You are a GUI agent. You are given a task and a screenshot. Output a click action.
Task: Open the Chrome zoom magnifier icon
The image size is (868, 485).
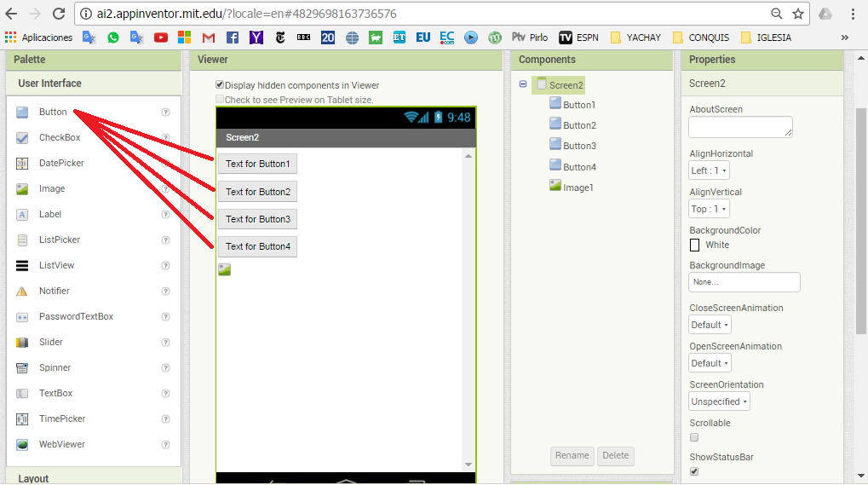tap(777, 14)
